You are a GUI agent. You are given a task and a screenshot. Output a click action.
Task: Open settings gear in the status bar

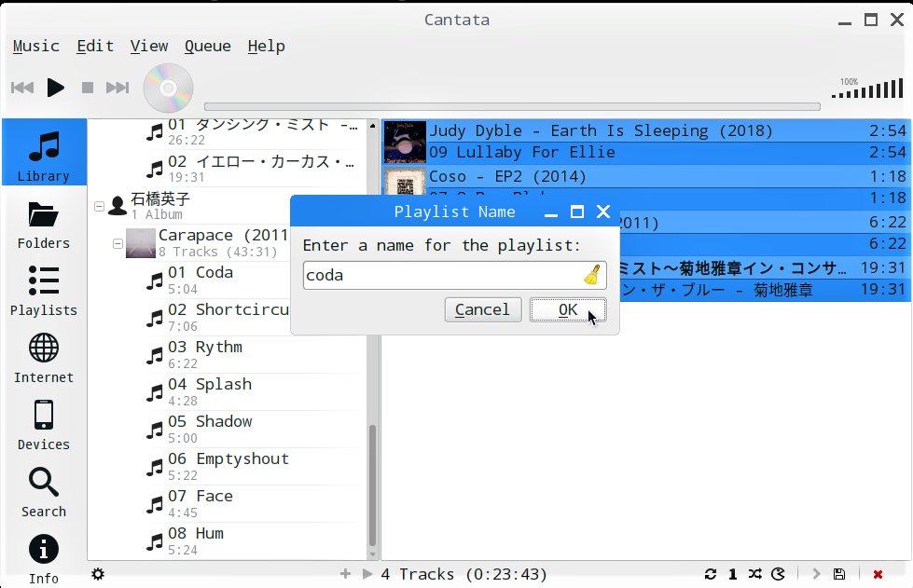click(98, 575)
